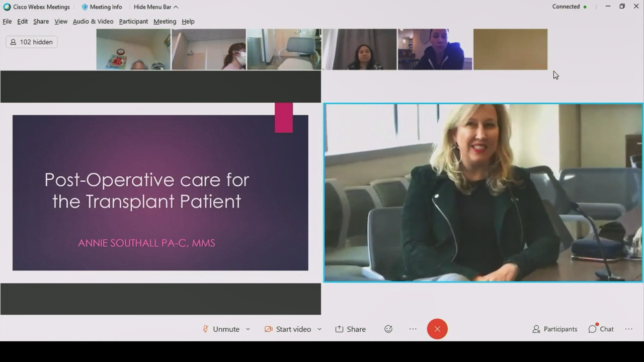Select first participant video thumbnail with red ornament
Screen dimensions: 644x362
pyautogui.click(x=133, y=49)
